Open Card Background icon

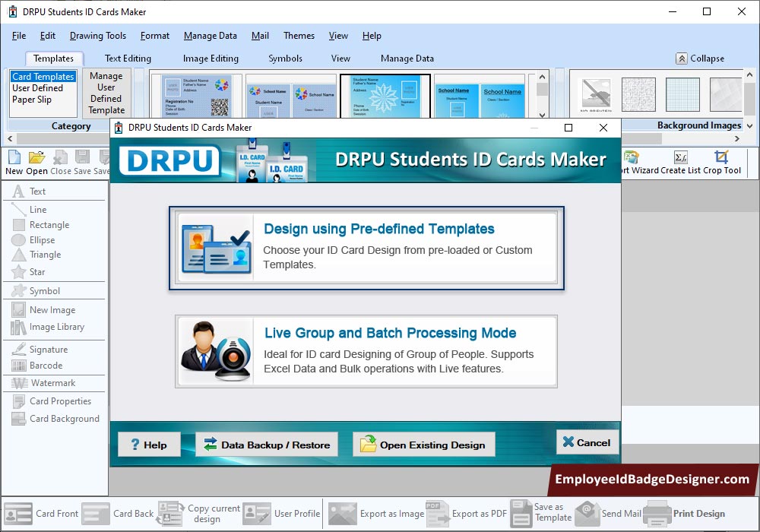tap(18, 419)
